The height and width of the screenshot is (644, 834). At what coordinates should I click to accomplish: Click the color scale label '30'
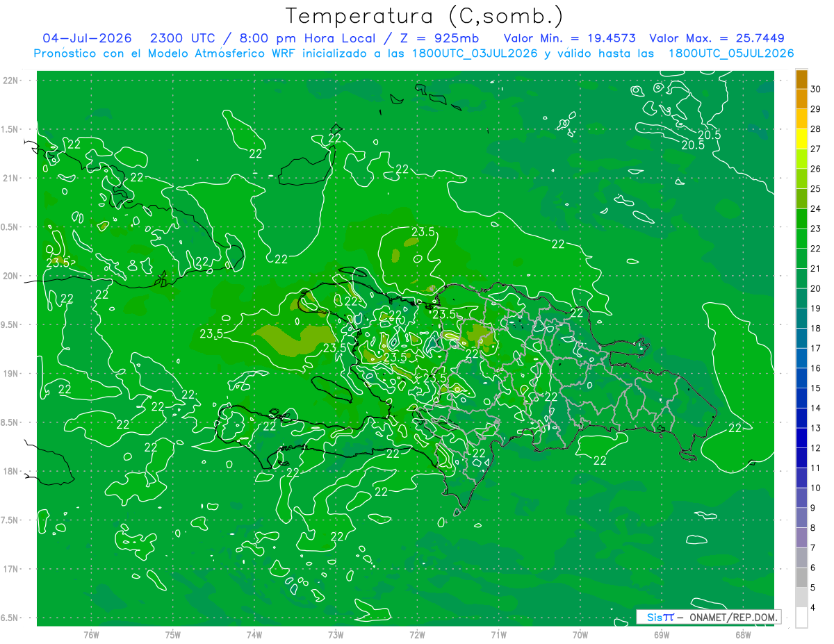coord(816,89)
